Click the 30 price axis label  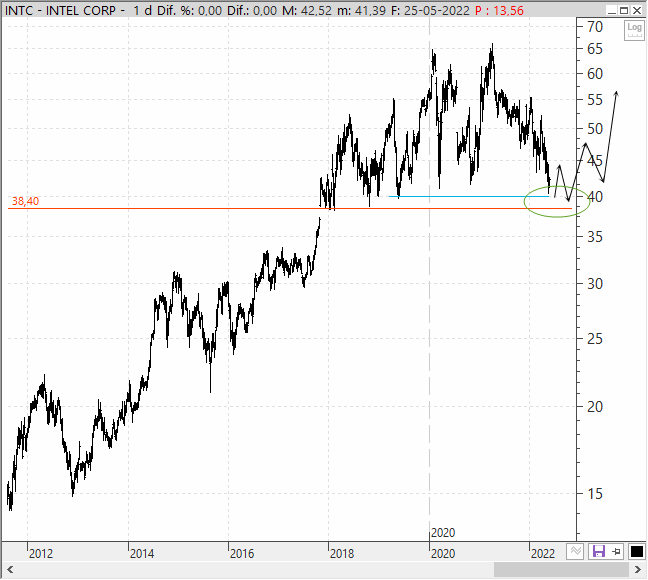pyautogui.click(x=595, y=284)
